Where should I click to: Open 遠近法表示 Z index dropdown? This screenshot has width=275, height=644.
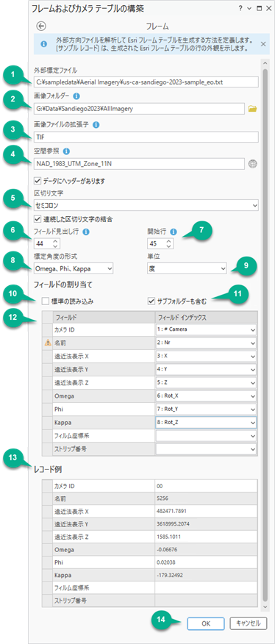(x=206, y=382)
